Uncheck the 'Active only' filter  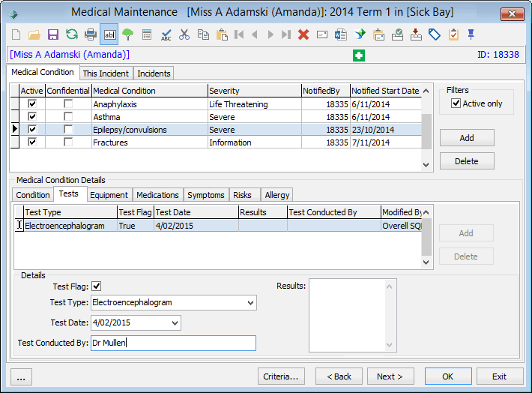pos(456,103)
